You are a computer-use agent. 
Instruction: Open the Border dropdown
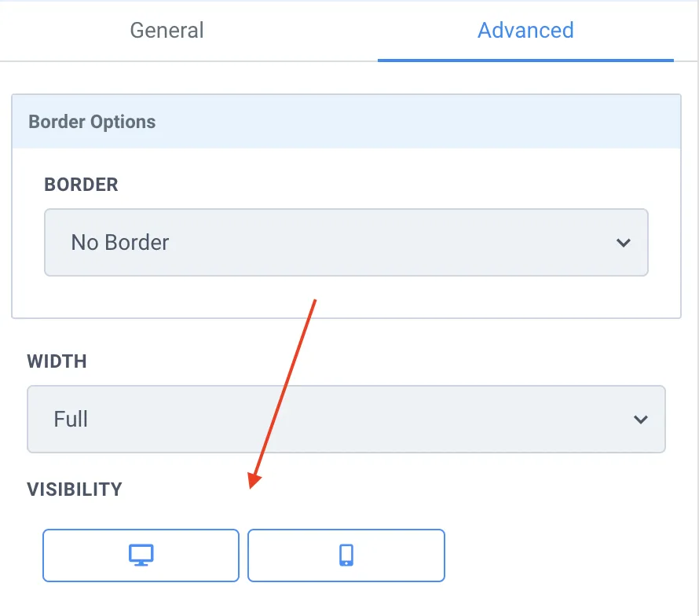346,242
